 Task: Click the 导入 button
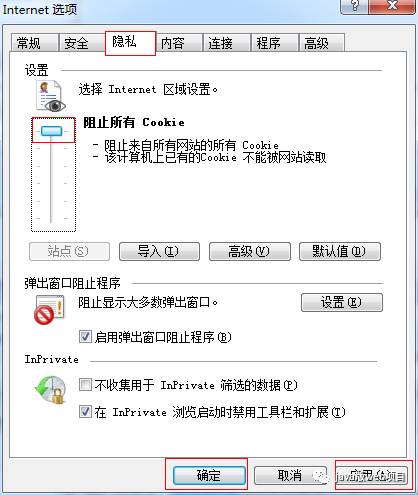159,251
